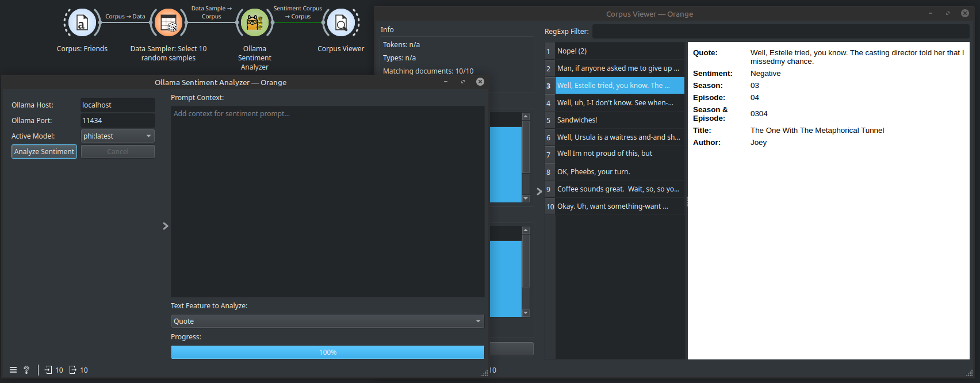Select document 'Well, Estelle tried, you know.'
Image resolution: width=980 pixels, height=383 pixels.
pos(620,86)
